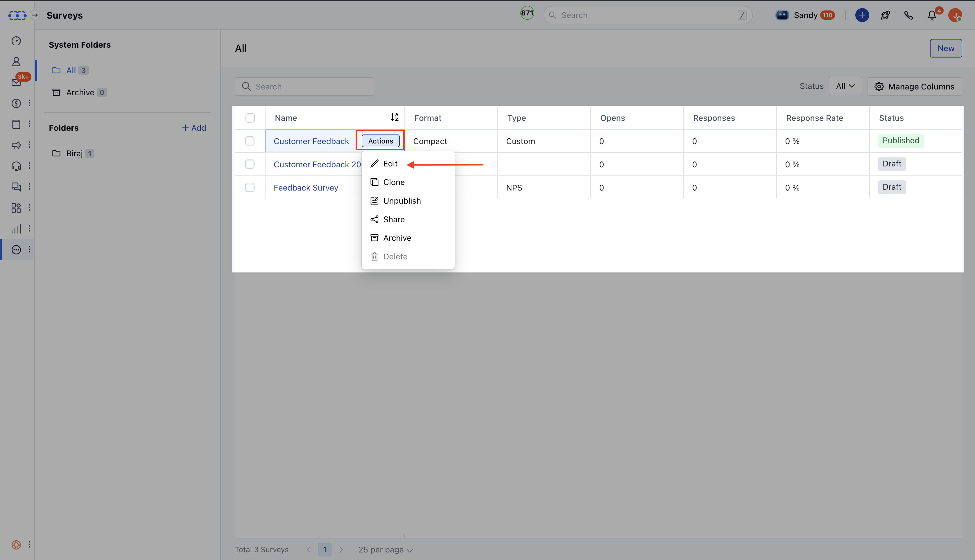Open the Email inbox with 3k+ badge

(16, 83)
